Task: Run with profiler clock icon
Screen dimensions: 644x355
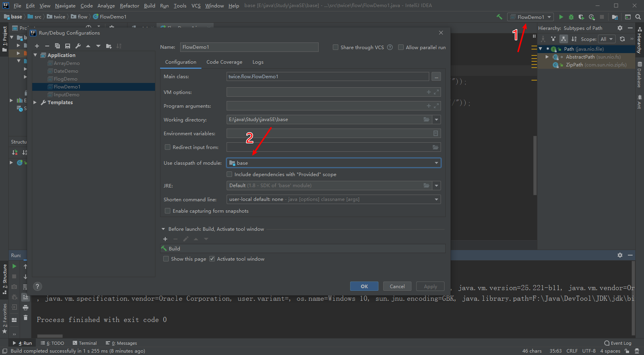Action: point(592,17)
